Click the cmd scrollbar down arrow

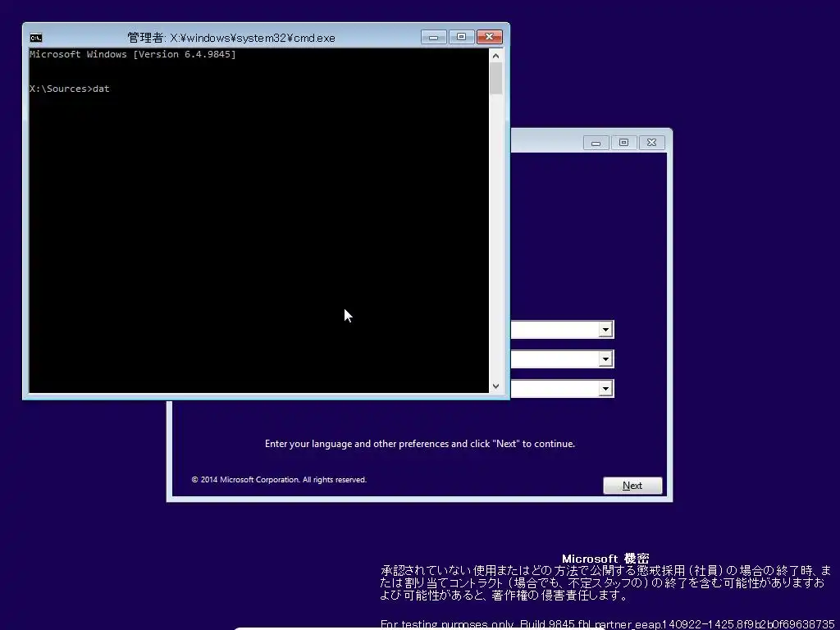495,386
